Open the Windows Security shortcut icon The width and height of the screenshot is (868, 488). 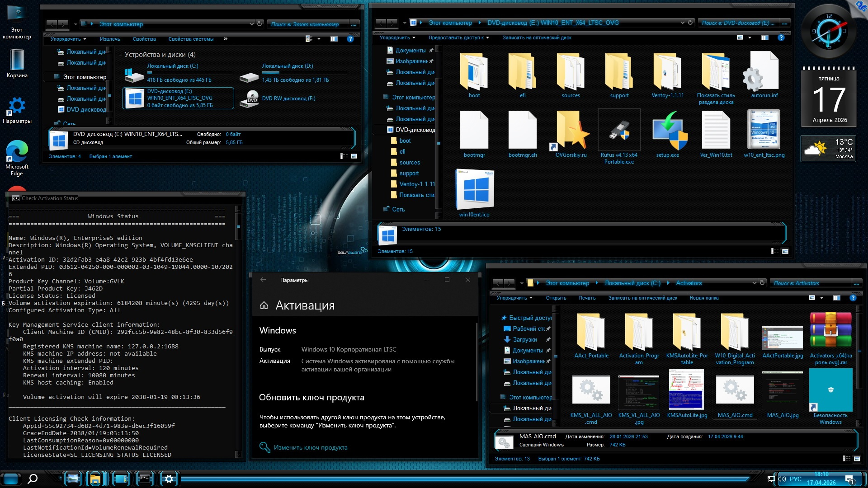[x=830, y=390]
